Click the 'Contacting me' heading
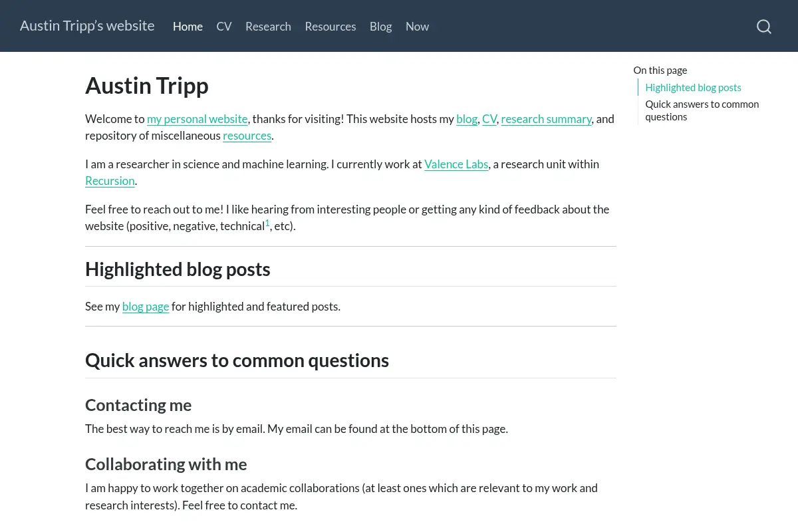Screen dimensions: 798x532 pos(138,405)
